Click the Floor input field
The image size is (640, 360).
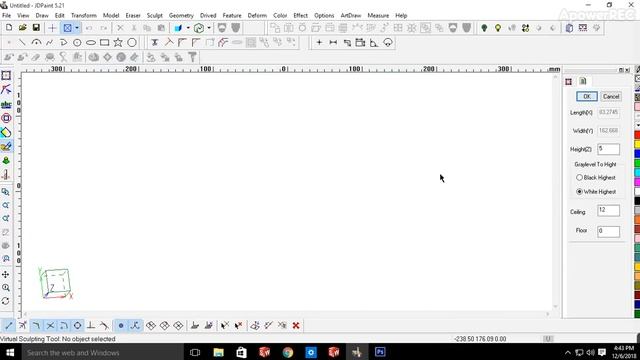[x=608, y=231]
